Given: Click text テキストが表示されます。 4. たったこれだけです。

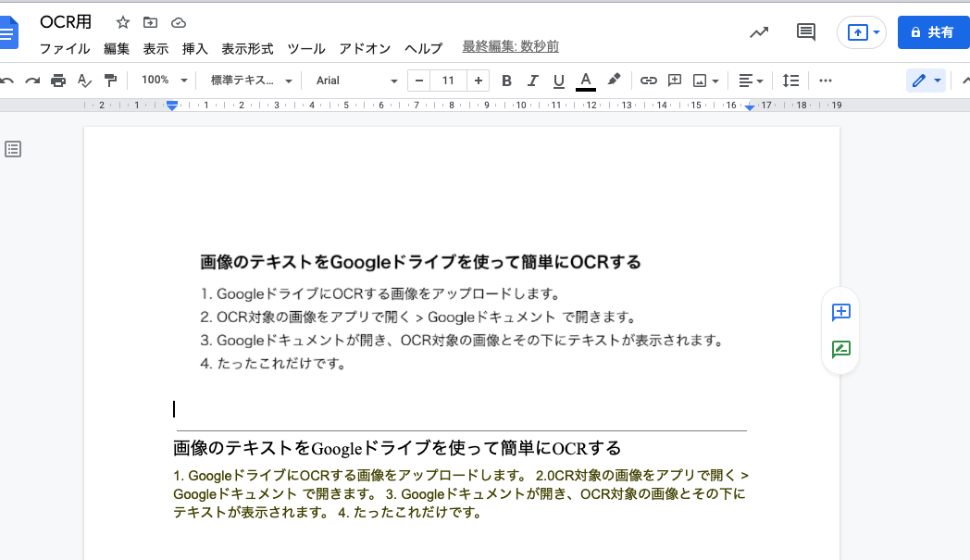Looking at the screenshot, I should click(328, 513).
